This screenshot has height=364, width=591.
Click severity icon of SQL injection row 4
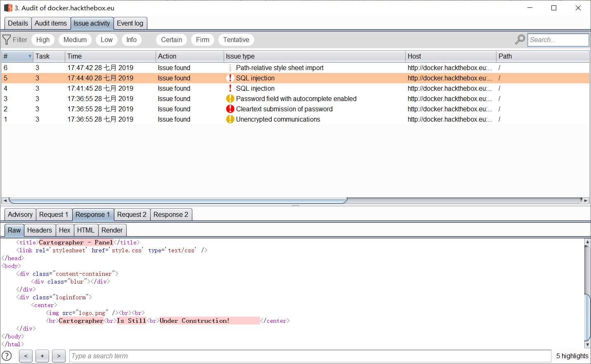[230, 88]
